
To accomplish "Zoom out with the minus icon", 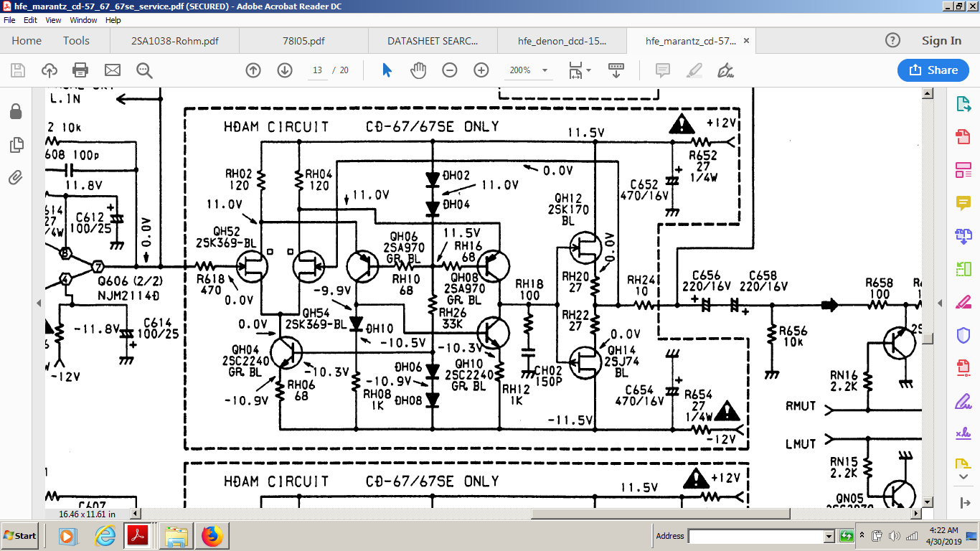I will (450, 70).
